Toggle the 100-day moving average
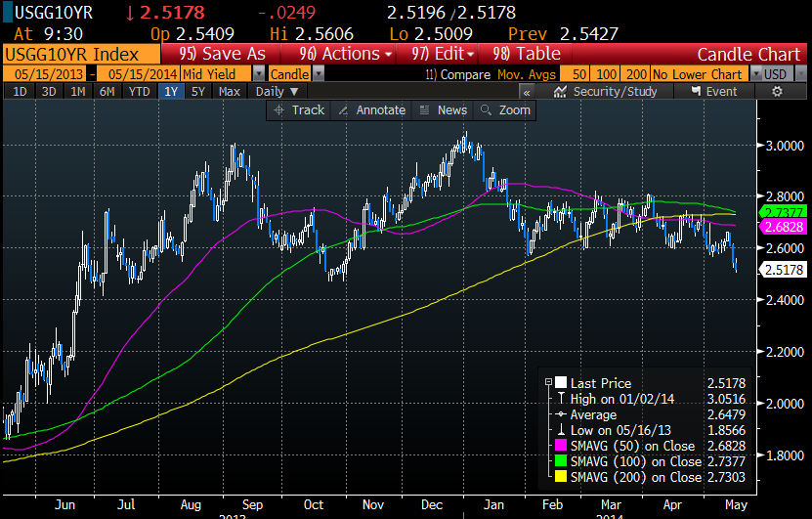The height and width of the screenshot is (519, 812). pos(606,74)
